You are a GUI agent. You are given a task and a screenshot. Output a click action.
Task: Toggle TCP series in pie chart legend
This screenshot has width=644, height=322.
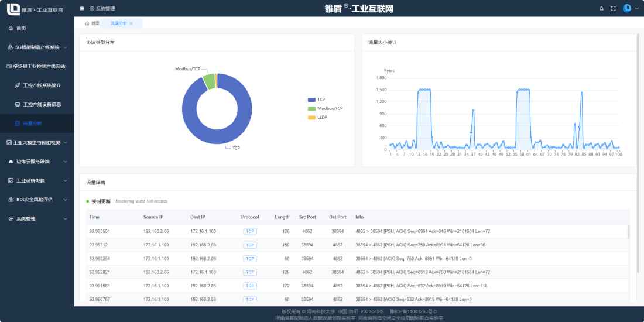(312, 100)
